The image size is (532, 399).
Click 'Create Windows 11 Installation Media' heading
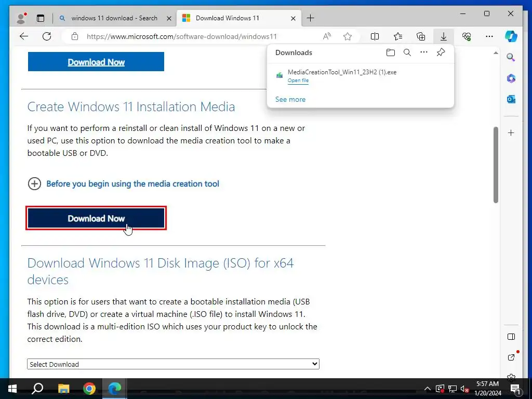(131, 107)
